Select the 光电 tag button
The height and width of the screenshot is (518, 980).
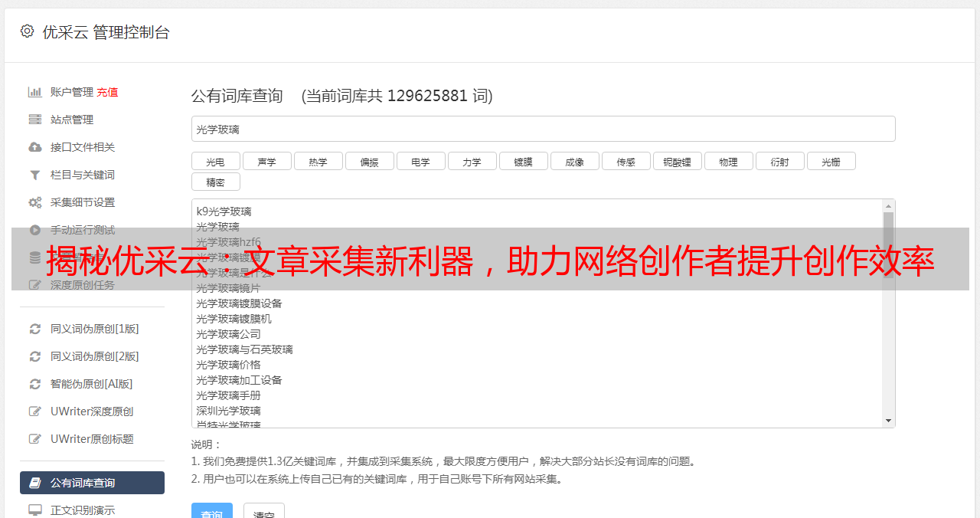point(215,161)
